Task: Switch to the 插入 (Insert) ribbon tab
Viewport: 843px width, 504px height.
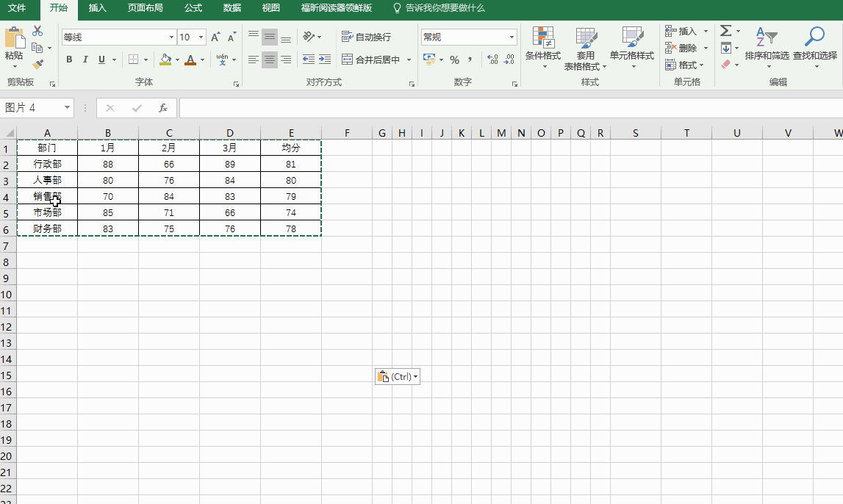Action: (x=97, y=8)
